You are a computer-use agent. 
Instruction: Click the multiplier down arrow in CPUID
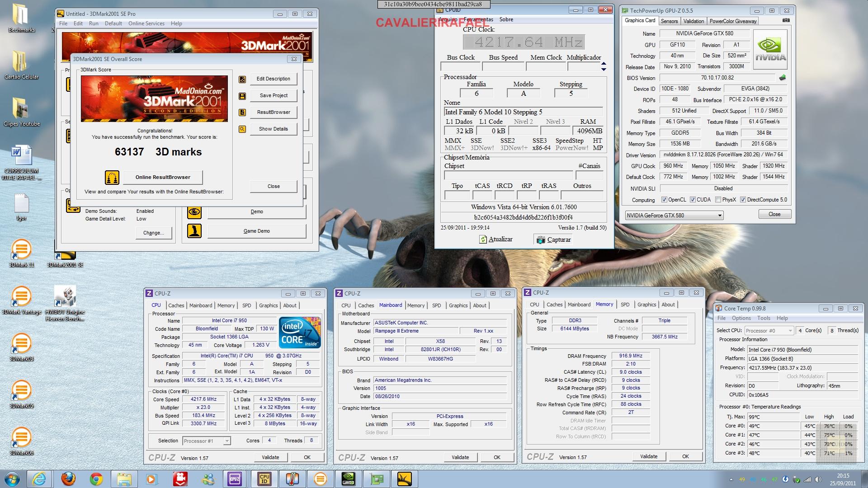coord(604,69)
